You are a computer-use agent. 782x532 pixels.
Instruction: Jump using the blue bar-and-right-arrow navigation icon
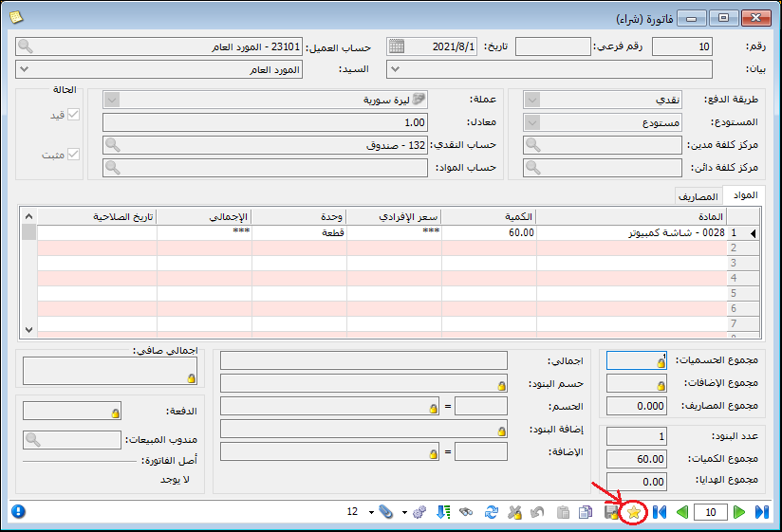[761, 512]
